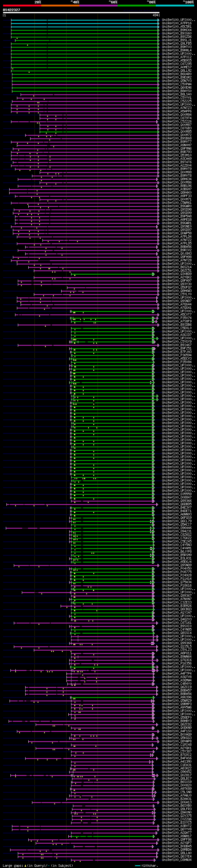Click UniRef100_P18616 label
This screenshot has height=868, width=197.
(x=177, y=585)
